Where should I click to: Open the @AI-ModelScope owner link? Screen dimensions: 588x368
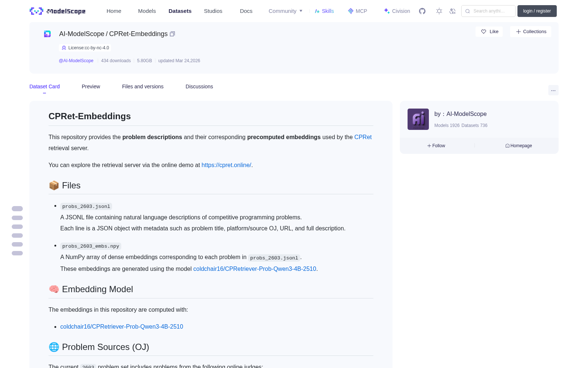[76, 61]
